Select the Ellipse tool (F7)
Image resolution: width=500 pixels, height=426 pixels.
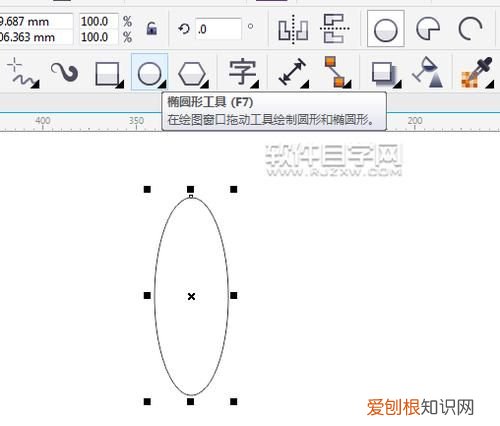(149, 72)
